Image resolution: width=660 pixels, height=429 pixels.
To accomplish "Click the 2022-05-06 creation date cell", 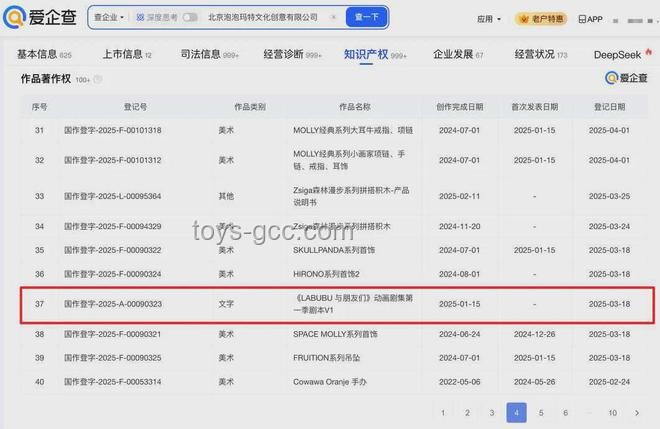I will click(x=459, y=382).
